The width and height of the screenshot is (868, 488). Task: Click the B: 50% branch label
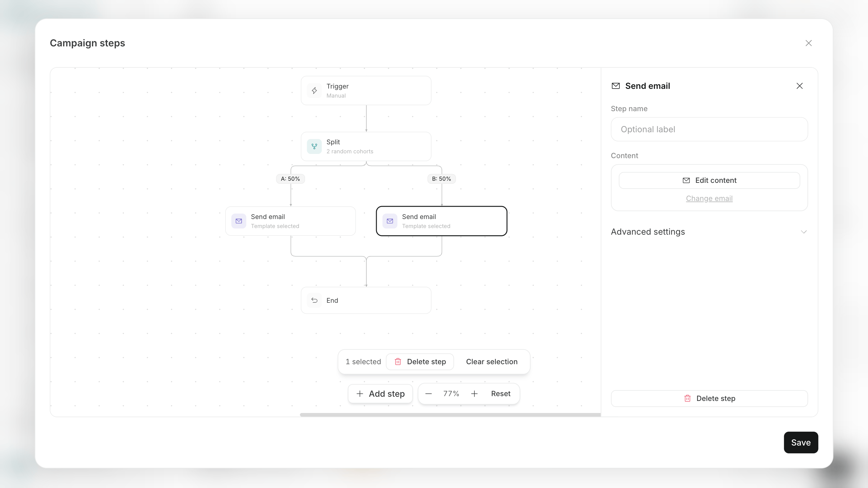[x=442, y=179]
